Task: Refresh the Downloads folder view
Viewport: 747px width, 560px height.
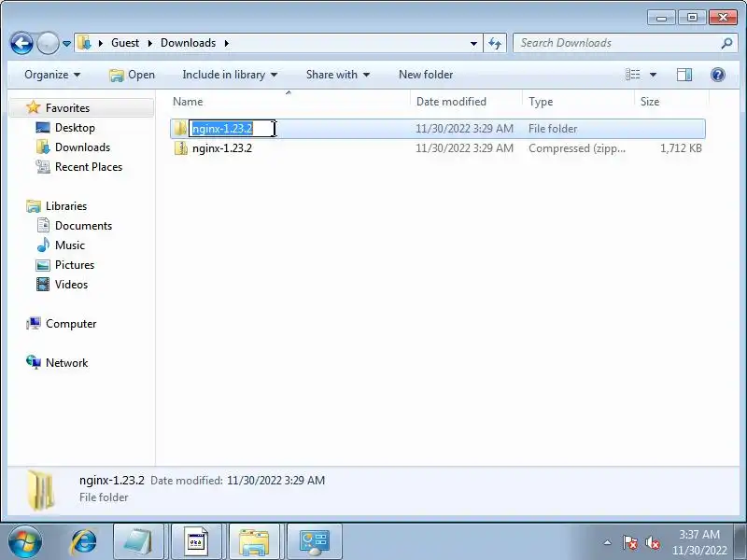Action: (495, 43)
